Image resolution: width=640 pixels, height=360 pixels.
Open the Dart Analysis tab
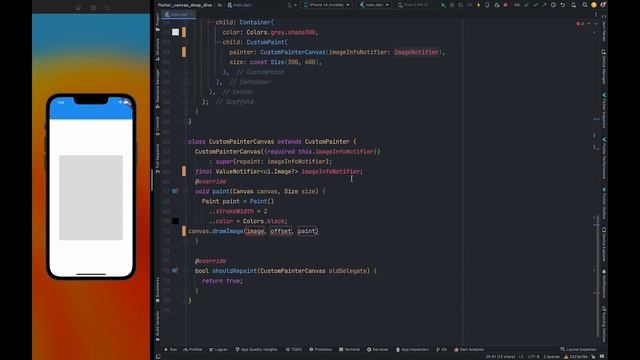[469, 350]
